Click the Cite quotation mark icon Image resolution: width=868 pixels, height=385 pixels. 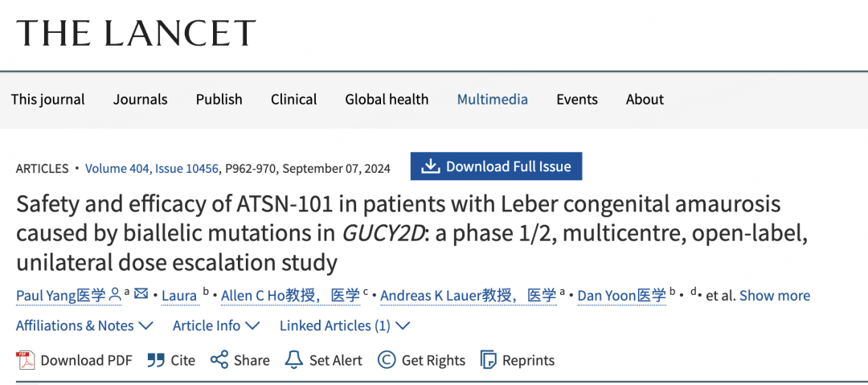[x=156, y=360]
